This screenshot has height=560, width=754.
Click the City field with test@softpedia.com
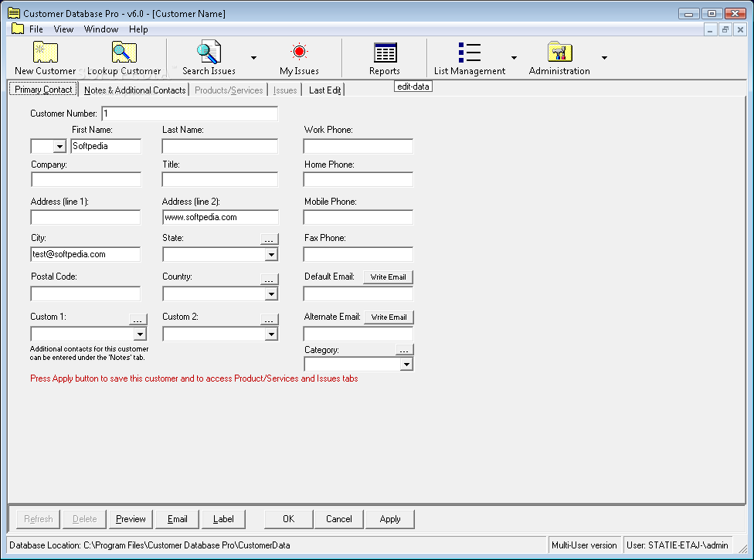tap(86, 254)
